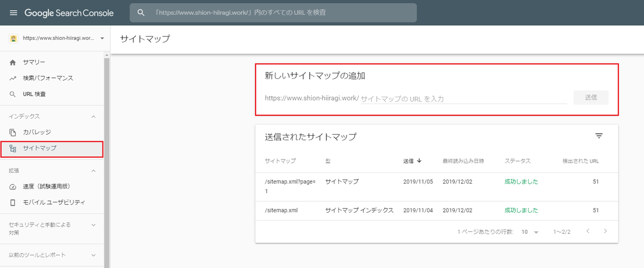Sort by 最終読み込み日時 column header
644x268 pixels.
[x=463, y=161]
